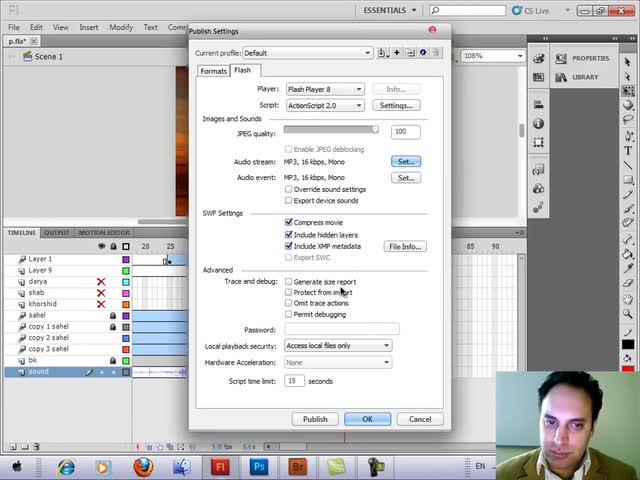Open the Insert menu
This screenshot has width=640, height=480.
pyautogui.click(x=89, y=27)
